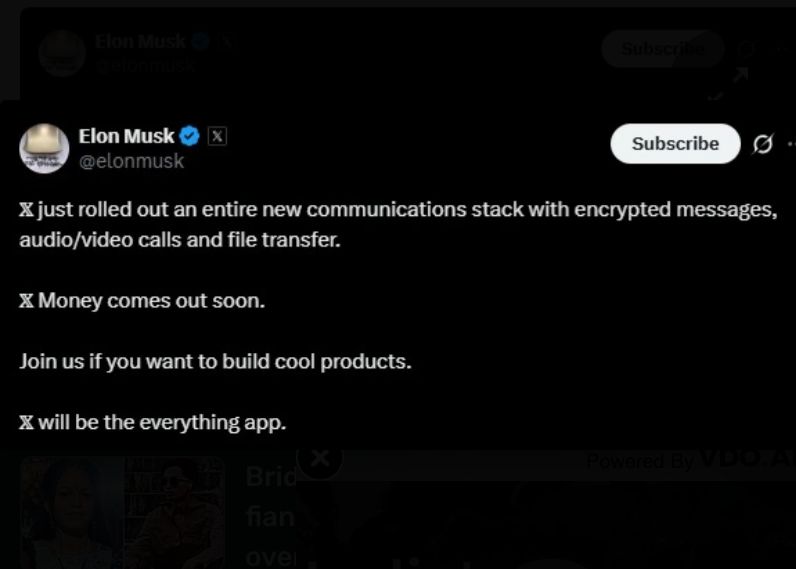
Task: Click the news article thumbnail image
Action: pyautogui.click(x=122, y=513)
